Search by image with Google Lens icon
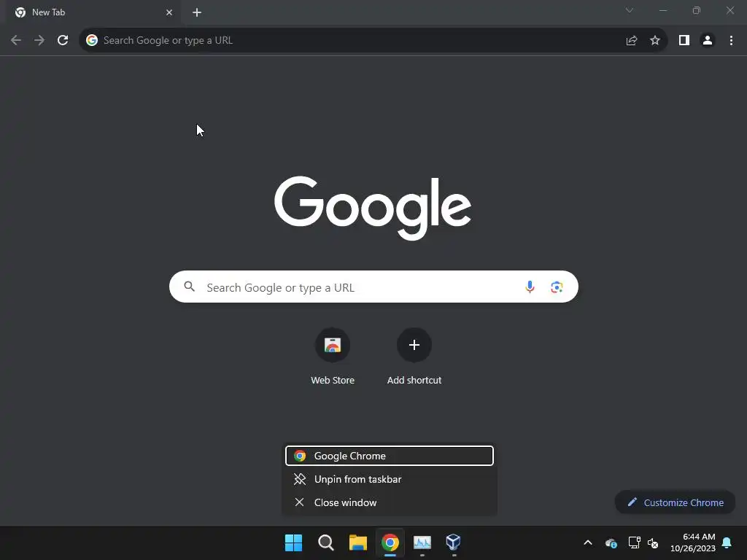The image size is (747, 560). [x=557, y=287]
